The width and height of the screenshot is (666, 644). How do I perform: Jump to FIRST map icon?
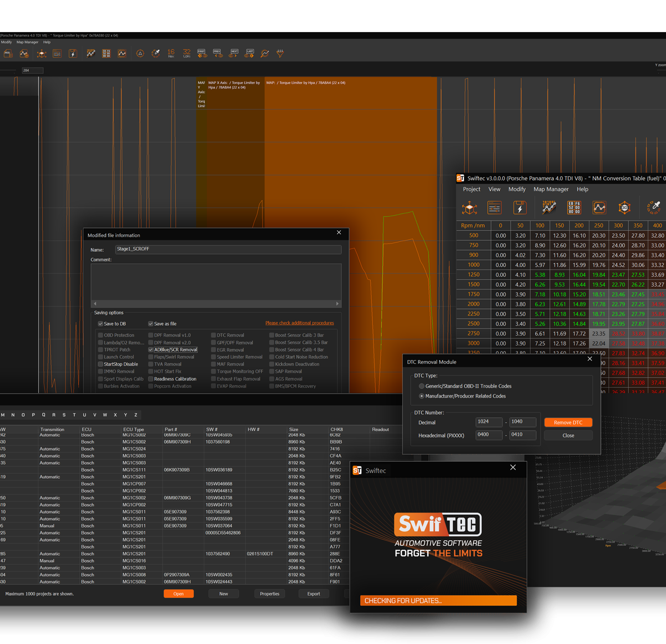[202, 53]
